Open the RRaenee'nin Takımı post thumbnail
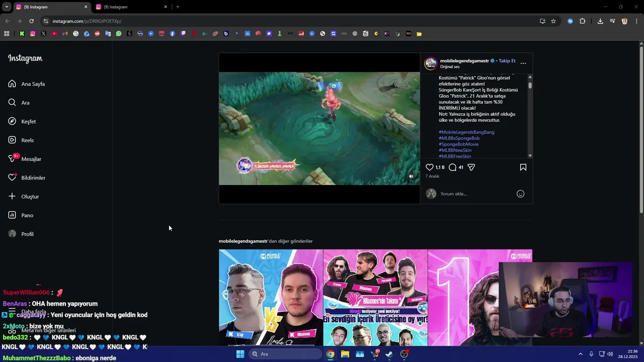The image size is (644, 362). pyautogui.click(x=375, y=298)
